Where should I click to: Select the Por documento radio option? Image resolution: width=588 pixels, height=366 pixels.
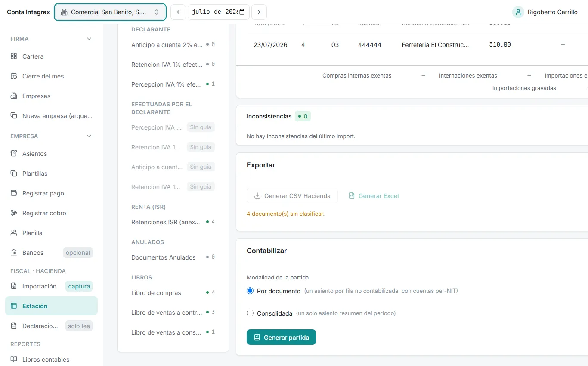tap(250, 291)
